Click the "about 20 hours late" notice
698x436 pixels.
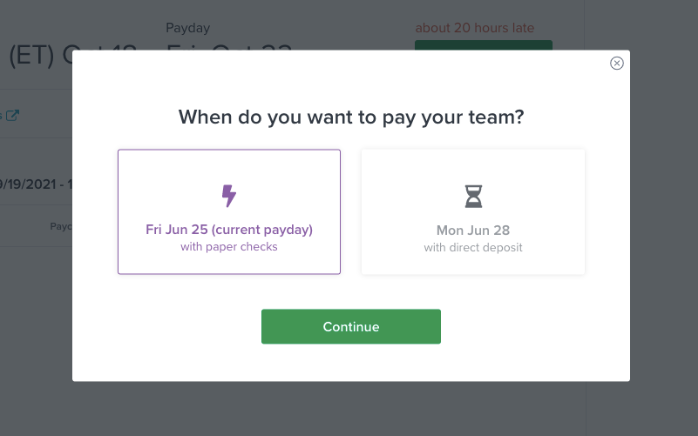point(474,28)
